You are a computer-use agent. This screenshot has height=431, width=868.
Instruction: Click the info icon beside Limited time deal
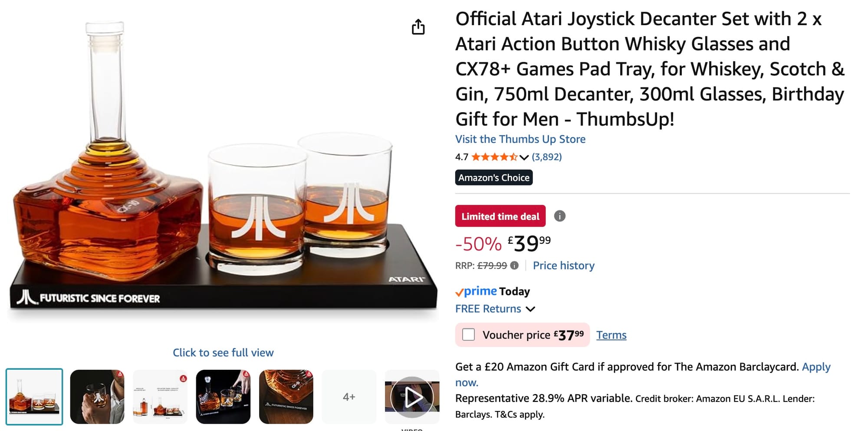tap(560, 216)
